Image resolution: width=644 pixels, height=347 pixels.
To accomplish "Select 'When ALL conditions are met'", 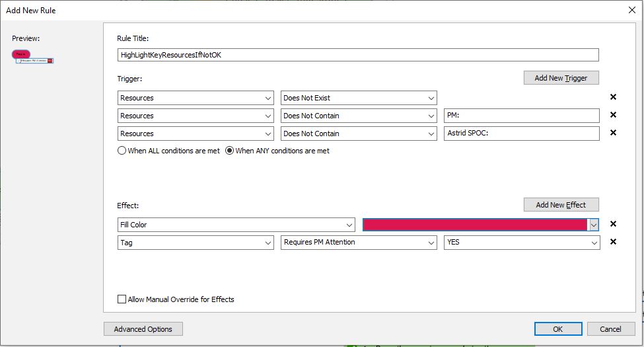I will coord(122,151).
